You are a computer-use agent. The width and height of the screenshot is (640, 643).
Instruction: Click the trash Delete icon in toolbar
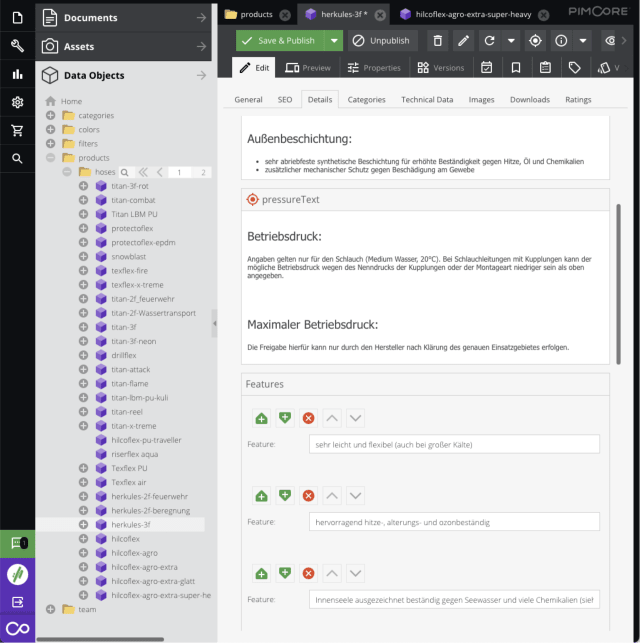437,41
